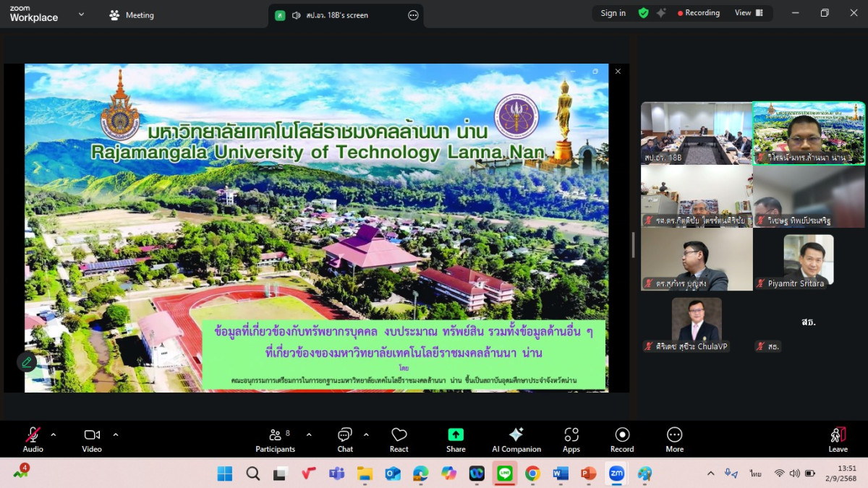Select the สธ. participant tile

coord(809,322)
